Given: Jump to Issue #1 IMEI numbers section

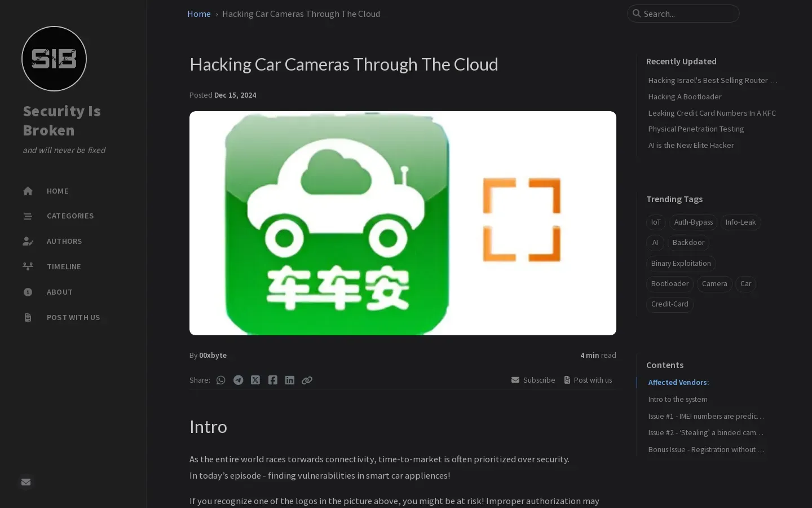Looking at the screenshot, I should [706, 417].
